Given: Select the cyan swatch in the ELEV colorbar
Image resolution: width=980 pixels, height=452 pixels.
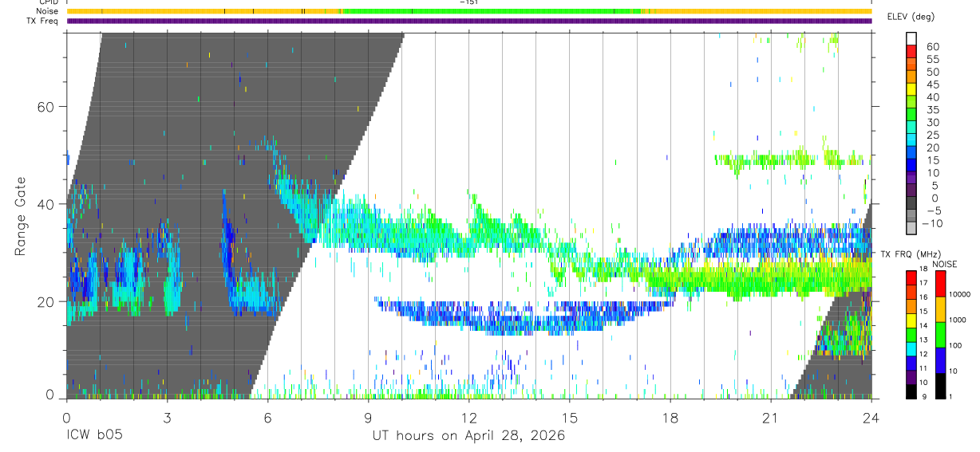Looking at the screenshot, I should tap(911, 140).
